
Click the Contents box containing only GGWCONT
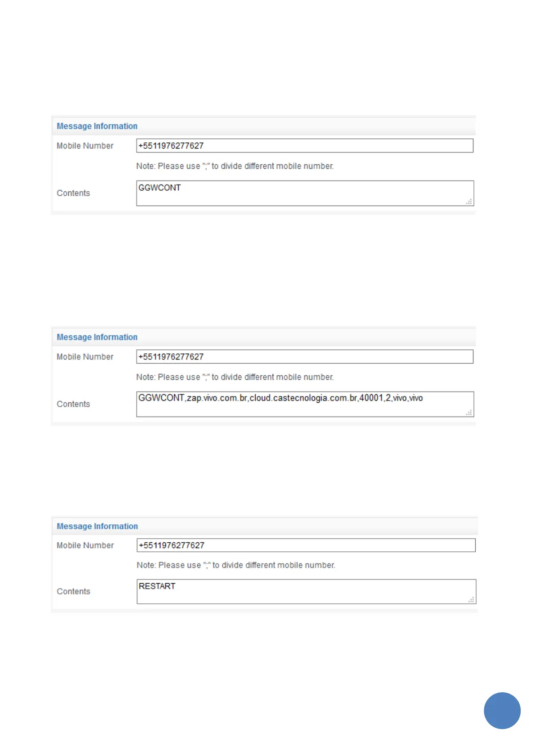click(305, 193)
